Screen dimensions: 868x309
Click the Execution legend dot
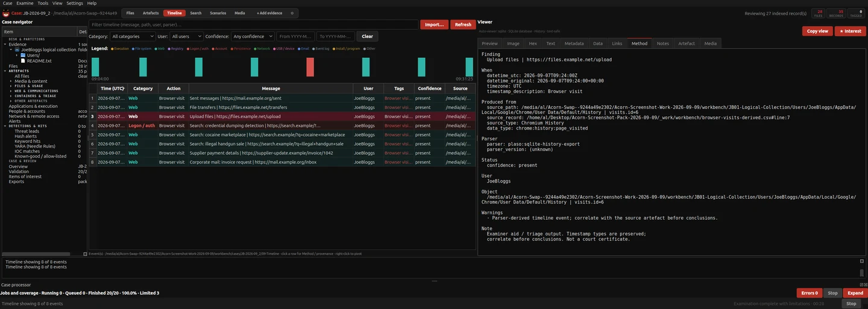coord(112,48)
